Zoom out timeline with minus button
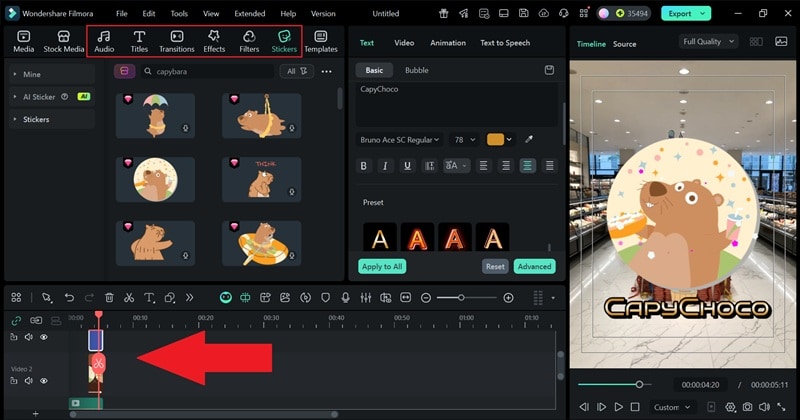The image size is (800, 420). pos(426,298)
